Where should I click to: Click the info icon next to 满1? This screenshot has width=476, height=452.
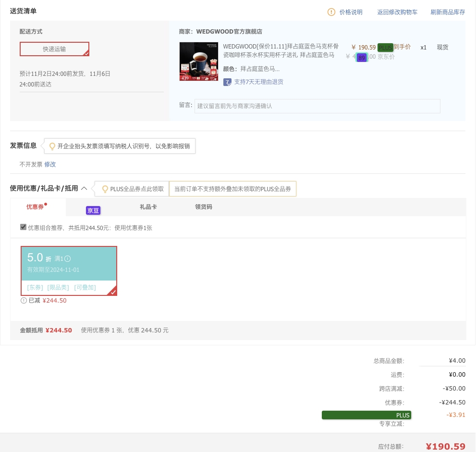(x=68, y=258)
